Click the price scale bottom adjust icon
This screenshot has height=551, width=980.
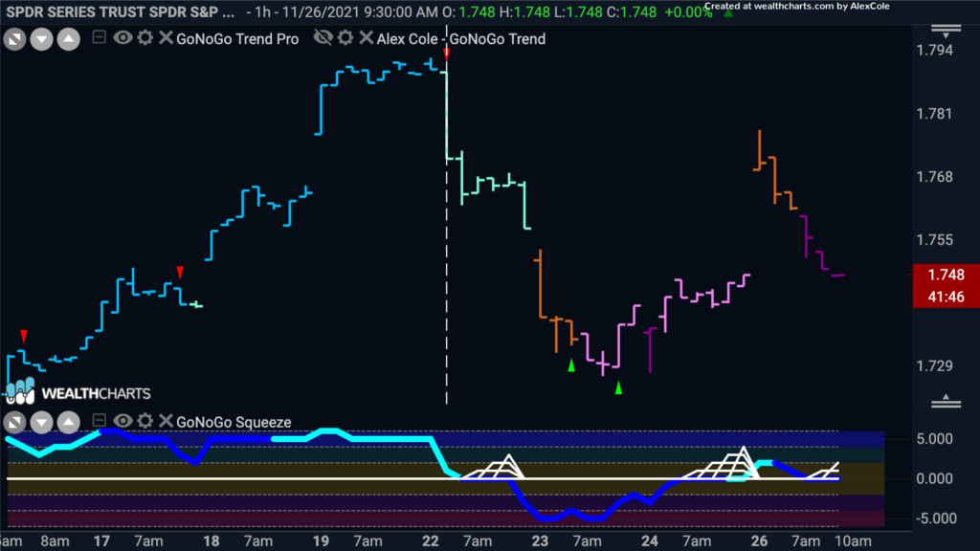(x=947, y=401)
